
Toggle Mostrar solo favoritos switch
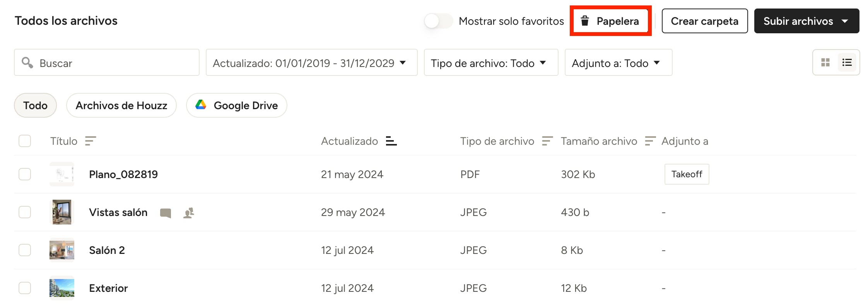click(x=438, y=21)
